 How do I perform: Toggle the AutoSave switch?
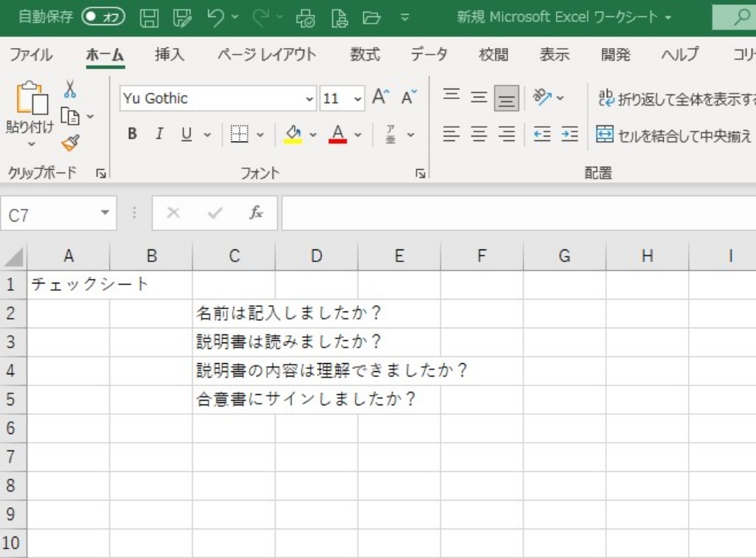103,18
